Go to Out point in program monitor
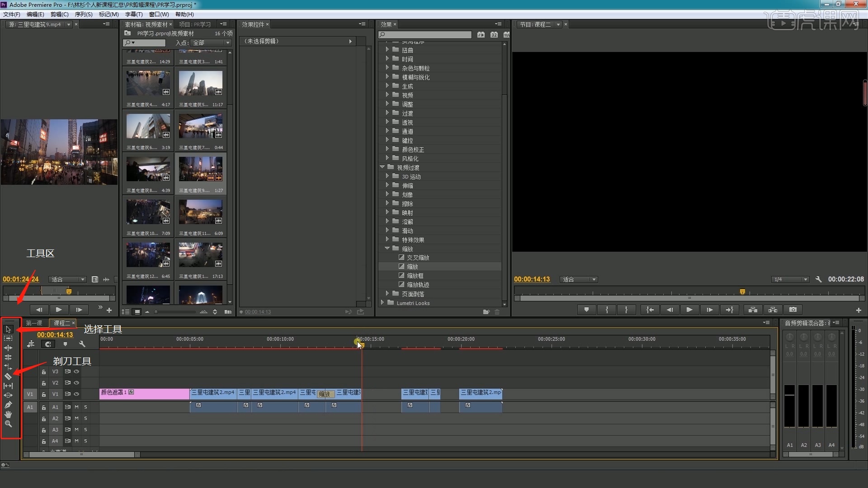This screenshot has height=488, width=868. (729, 310)
